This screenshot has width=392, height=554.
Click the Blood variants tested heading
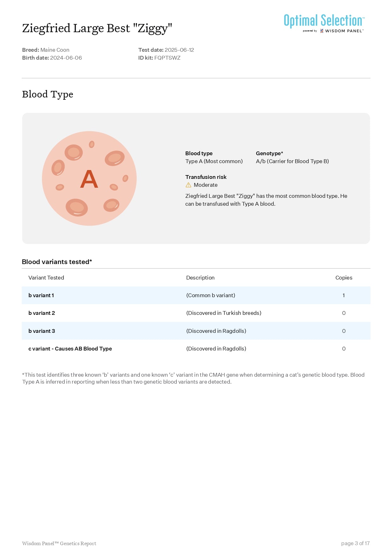coord(57,262)
